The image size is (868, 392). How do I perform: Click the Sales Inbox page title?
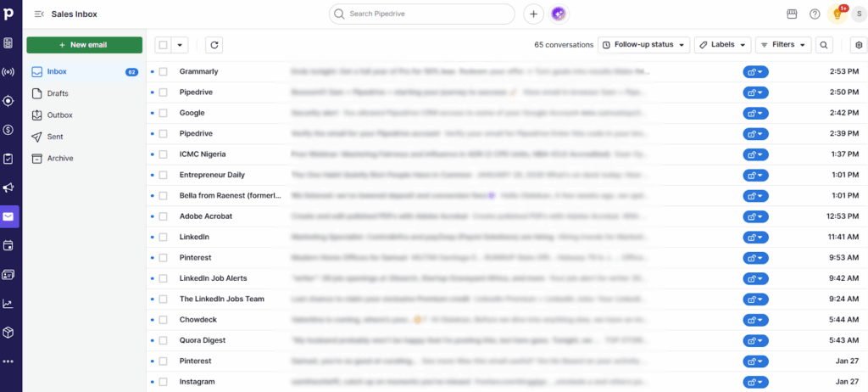click(x=75, y=14)
